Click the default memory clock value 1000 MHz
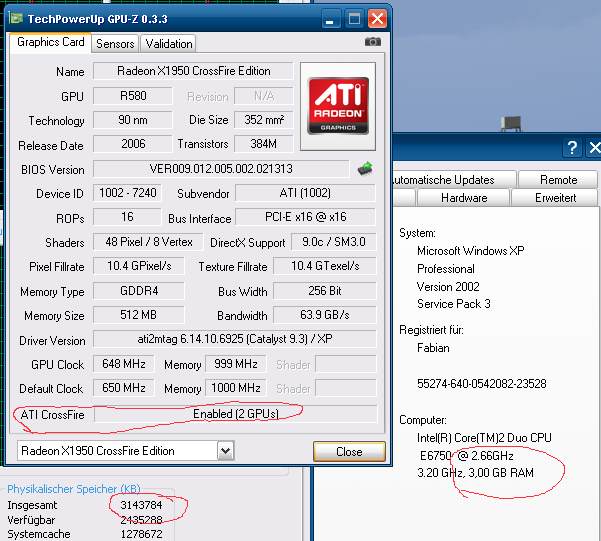The width and height of the screenshot is (601, 541). click(236, 388)
